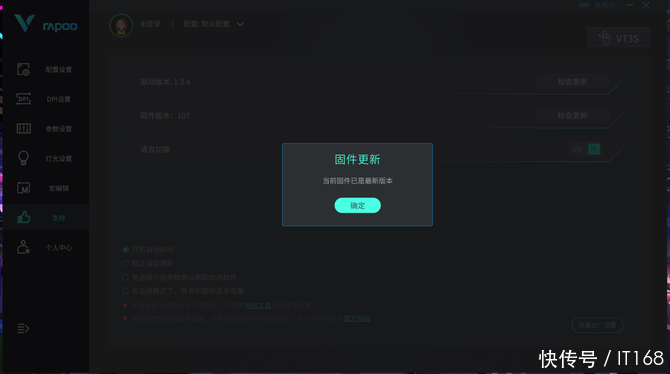Go to 灯光设置 menu label
The height and width of the screenshot is (374, 670).
[x=59, y=159]
